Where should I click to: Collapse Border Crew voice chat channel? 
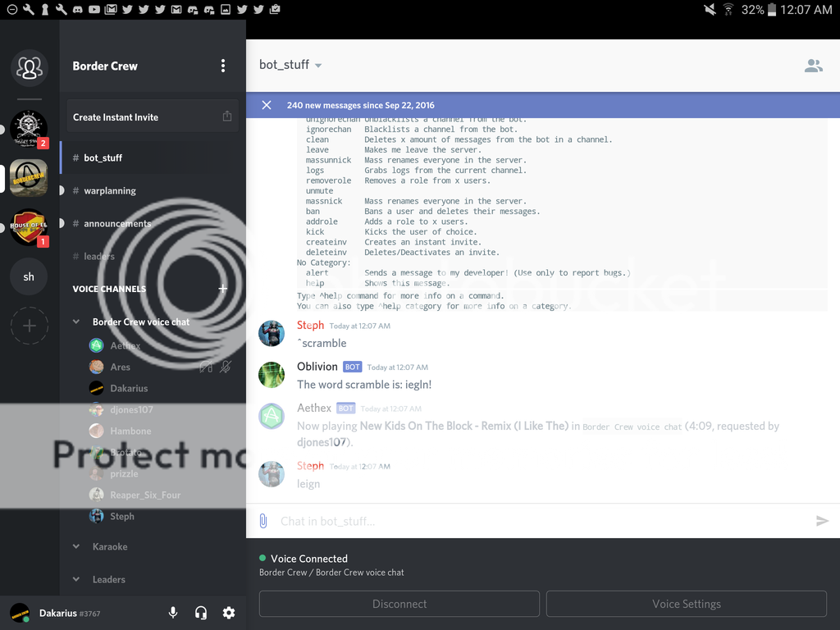[x=76, y=322]
